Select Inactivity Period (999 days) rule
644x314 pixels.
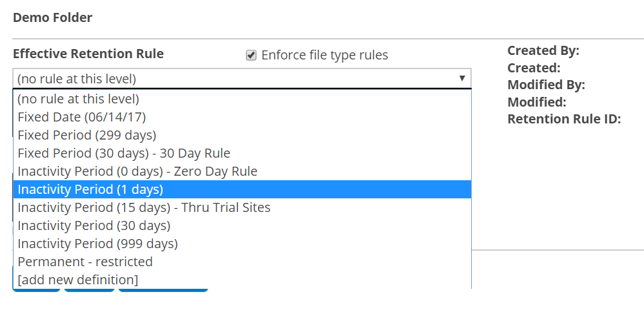pos(97,244)
